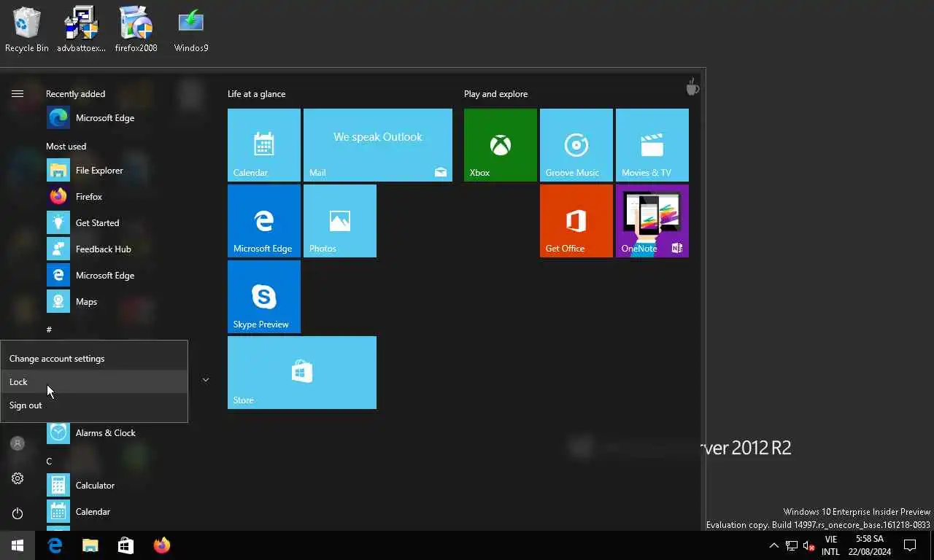Open the Photos tile
Image resolution: width=934 pixels, height=560 pixels.
(340, 221)
